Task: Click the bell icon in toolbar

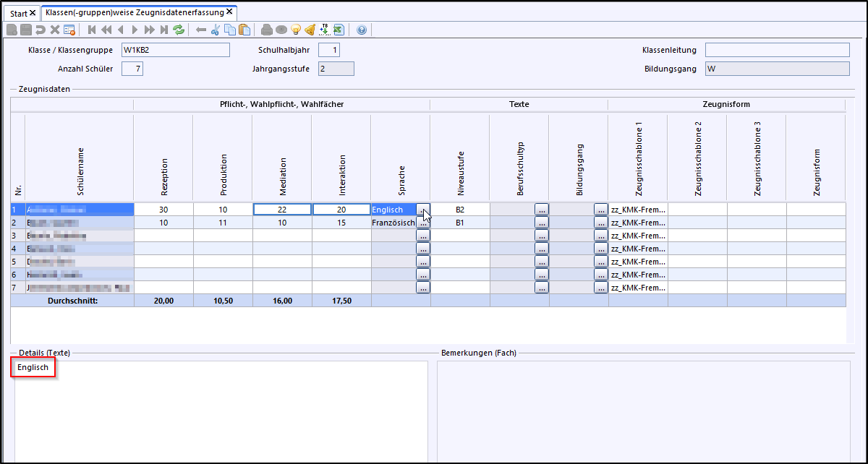Action: pos(310,30)
